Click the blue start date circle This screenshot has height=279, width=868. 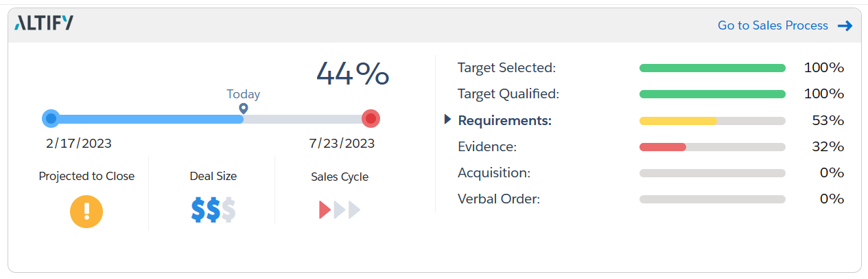click(51, 119)
